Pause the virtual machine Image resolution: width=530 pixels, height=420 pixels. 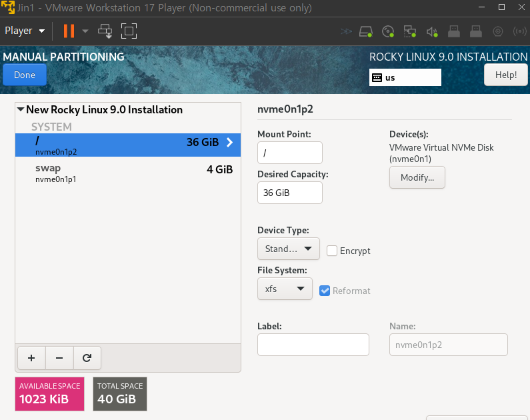click(x=69, y=31)
